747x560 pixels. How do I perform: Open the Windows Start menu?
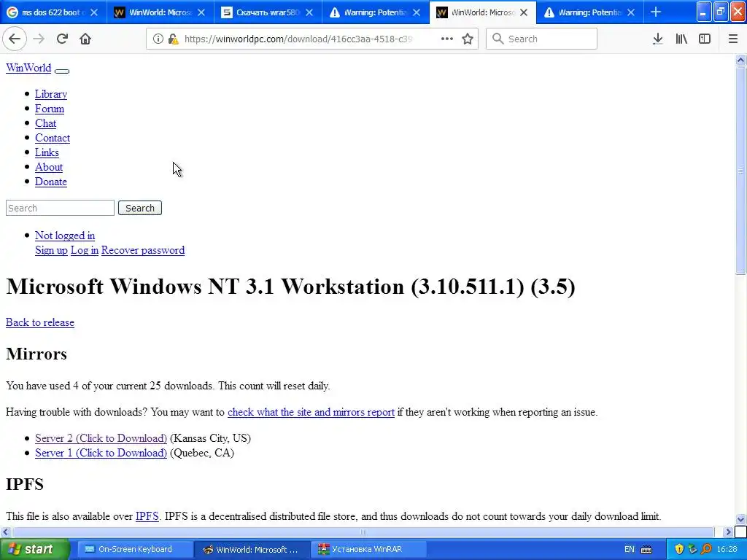tap(34, 550)
